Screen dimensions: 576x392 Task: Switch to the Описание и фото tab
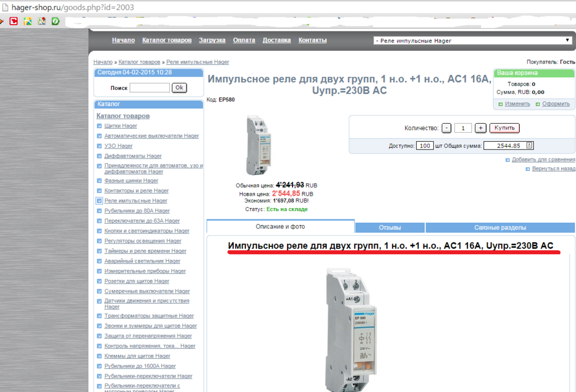click(x=281, y=227)
